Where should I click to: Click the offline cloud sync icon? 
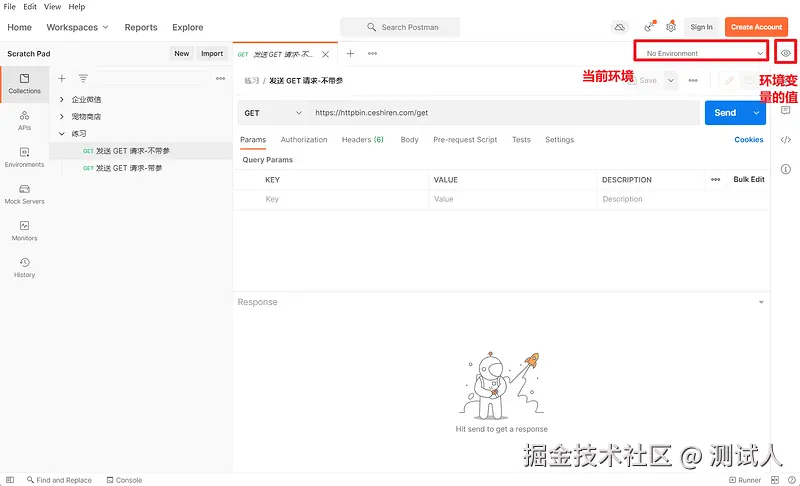pos(619,27)
